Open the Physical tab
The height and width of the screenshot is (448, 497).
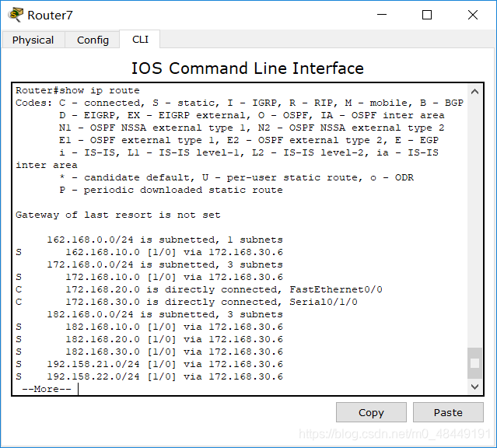pos(33,40)
